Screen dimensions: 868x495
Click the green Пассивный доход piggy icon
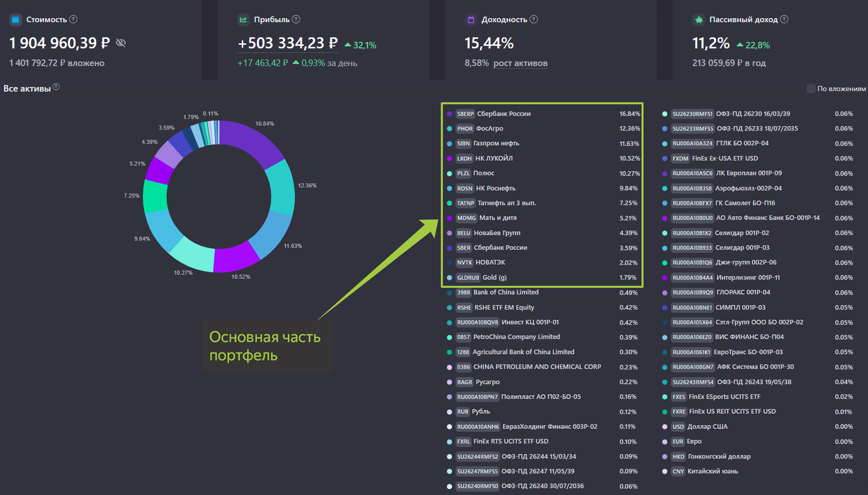coord(699,20)
